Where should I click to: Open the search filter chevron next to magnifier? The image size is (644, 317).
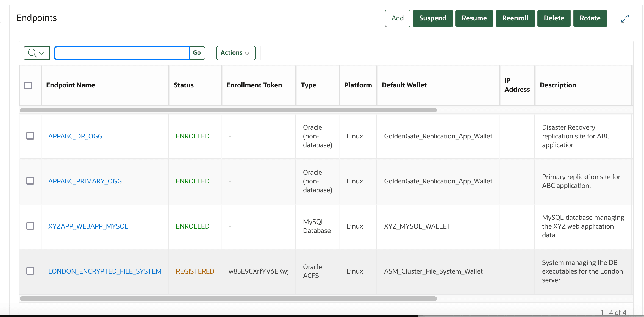[x=41, y=53]
